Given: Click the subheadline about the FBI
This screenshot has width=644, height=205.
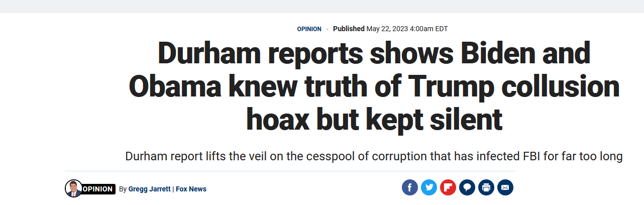Looking at the screenshot, I should [374, 156].
